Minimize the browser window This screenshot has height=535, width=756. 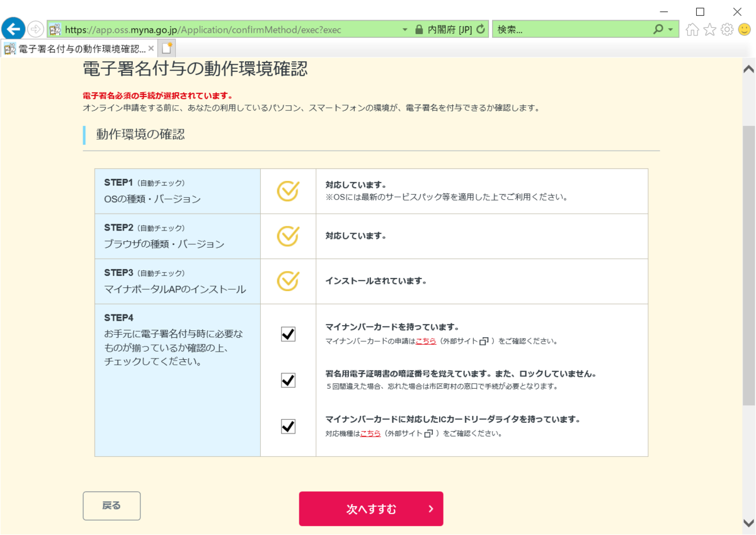662,11
